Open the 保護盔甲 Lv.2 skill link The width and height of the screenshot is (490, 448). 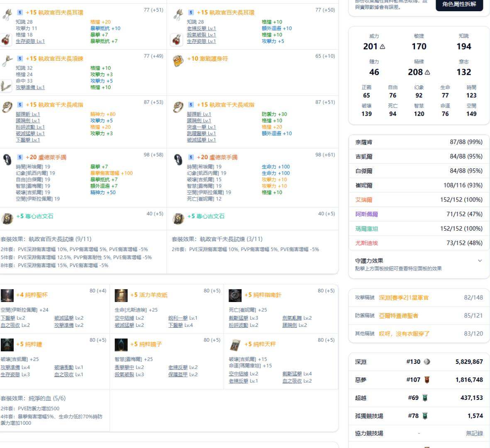click(x=183, y=375)
